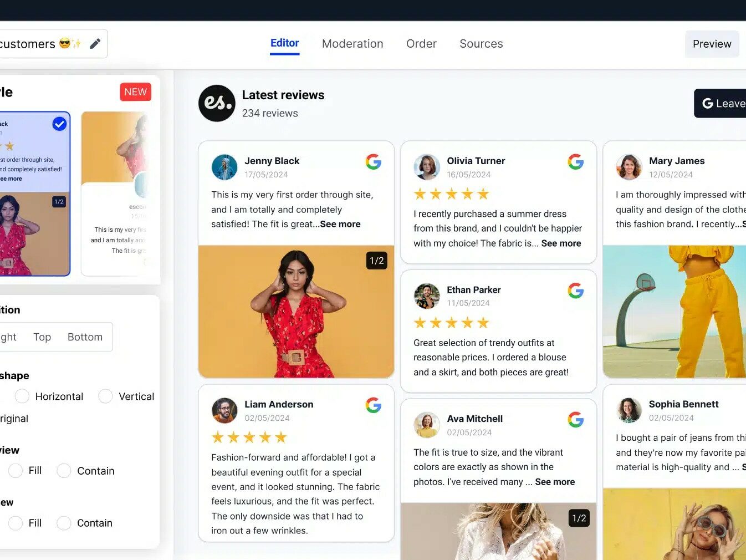Screen dimensions: 746x560
Task: Expand Ava Mitchell's review via See more
Action: pyautogui.click(x=555, y=482)
